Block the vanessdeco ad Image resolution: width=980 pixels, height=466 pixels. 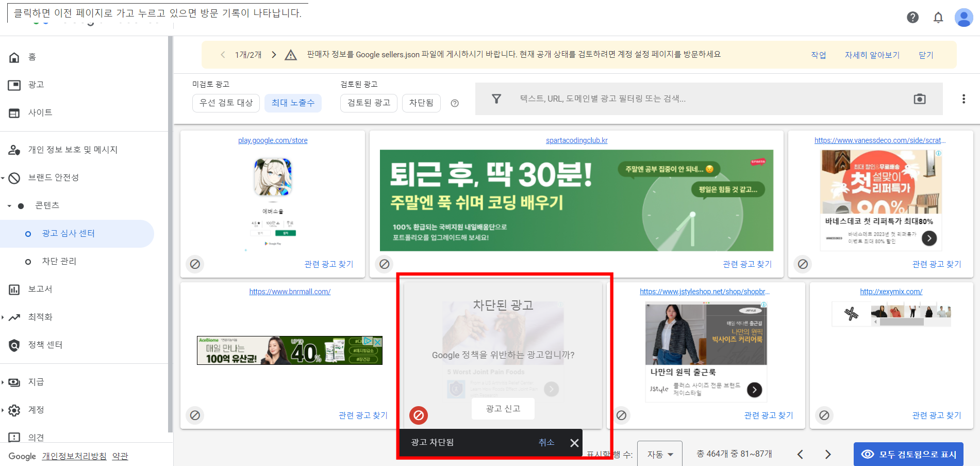(803, 264)
